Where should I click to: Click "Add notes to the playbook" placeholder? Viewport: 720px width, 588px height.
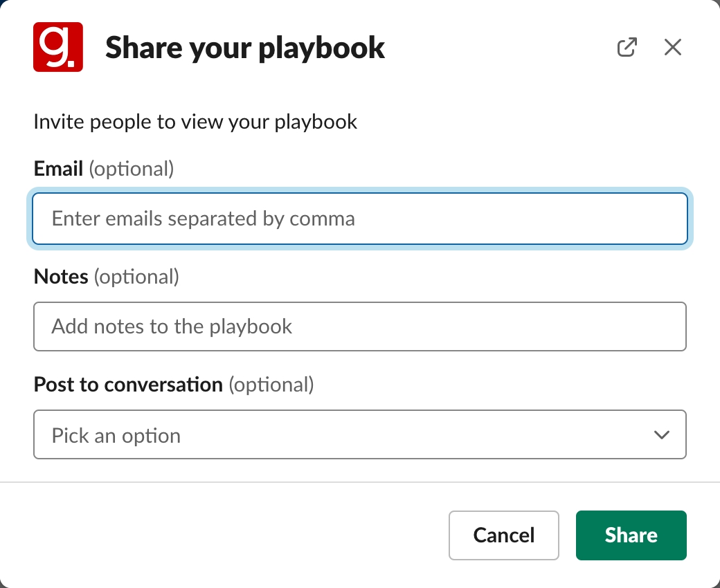172,327
